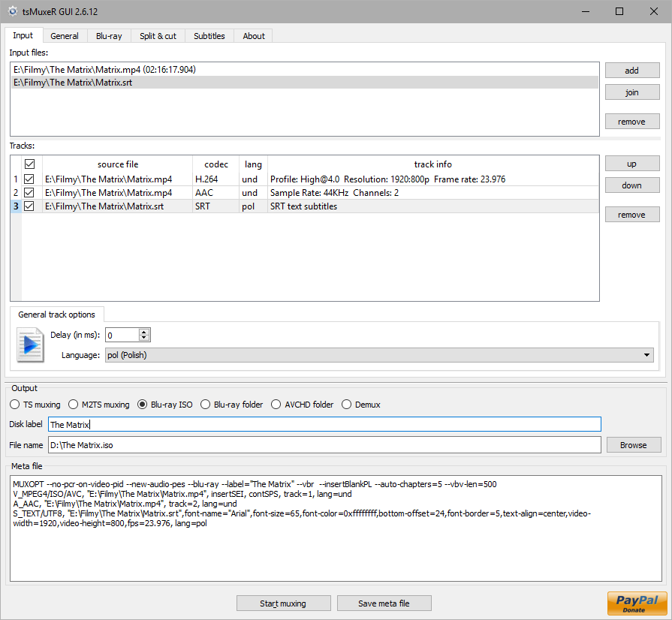This screenshot has width=672, height=620.
Task: Select Matrix.srt in Input files list
Action: pyautogui.click(x=305, y=83)
